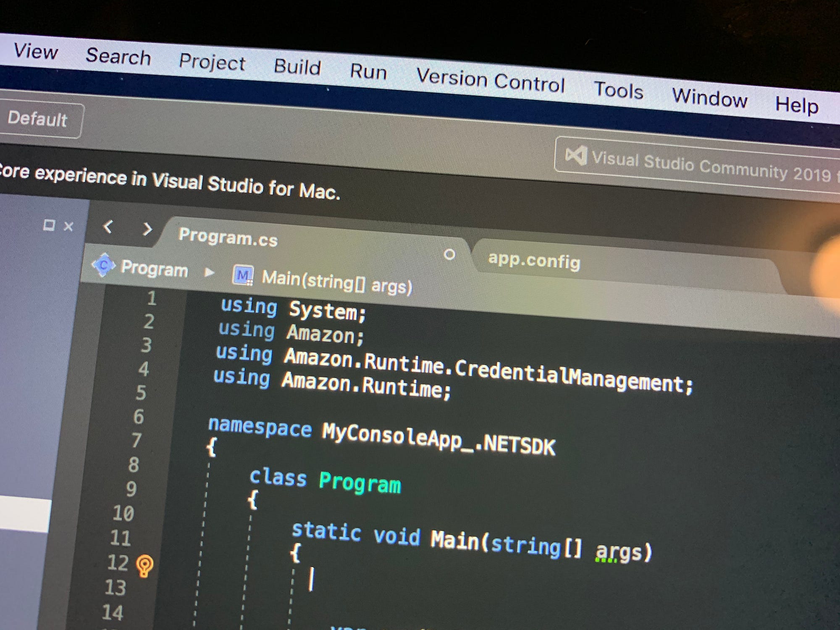Click the breadcrumb separator arrow after Program
Screen dimensions: 840x630
(x=209, y=273)
